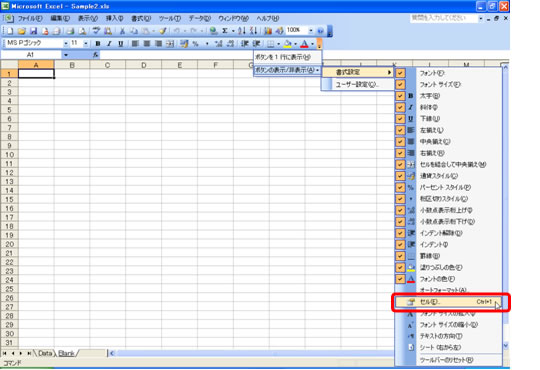
Task: Center text using the toolbar icon
Action: pyautogui.click(x=147, y=44)
